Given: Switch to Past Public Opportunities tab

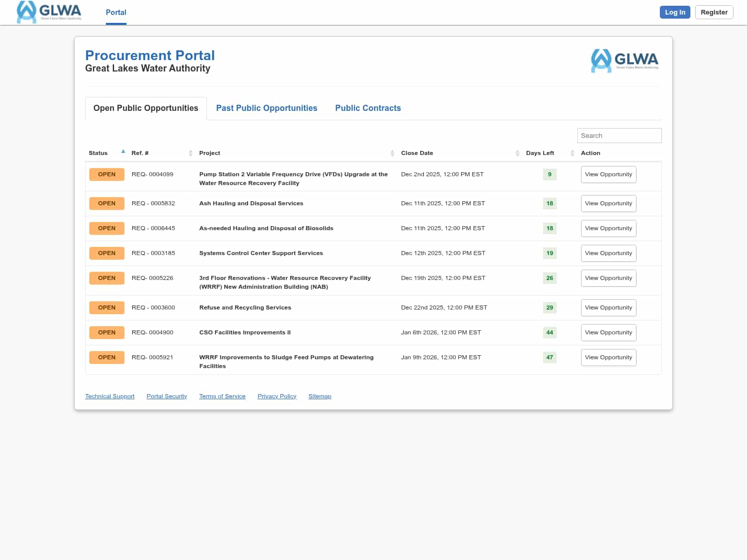Looking at the screenshot, I should click(267, 108).
